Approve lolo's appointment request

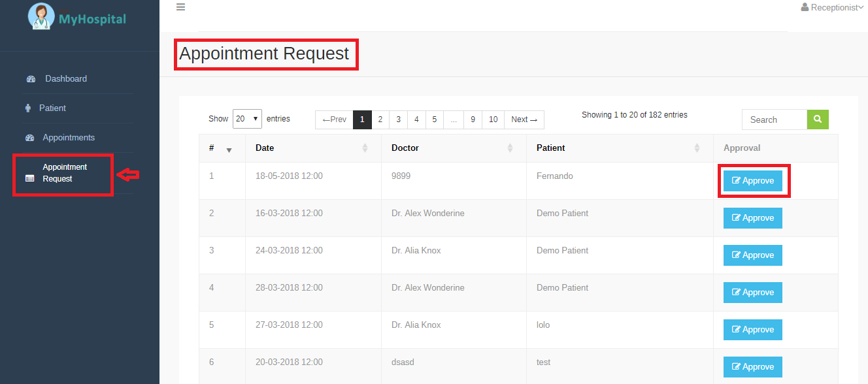(x=753, y=330)
